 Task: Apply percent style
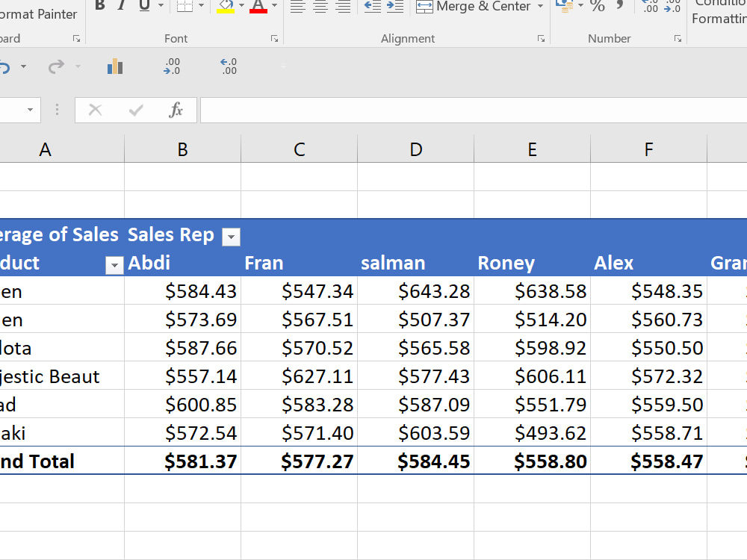(x=597, y=6)
